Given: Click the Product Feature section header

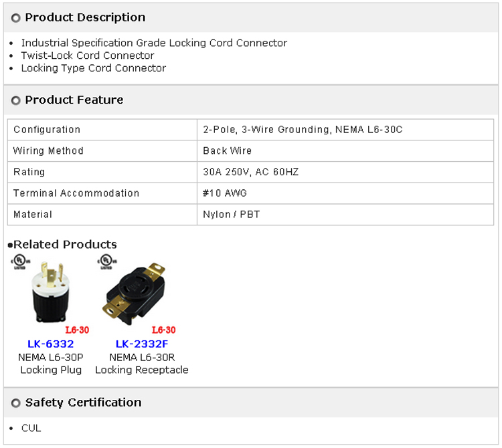Looking at the screenshot, I should [x=74, y=100].
